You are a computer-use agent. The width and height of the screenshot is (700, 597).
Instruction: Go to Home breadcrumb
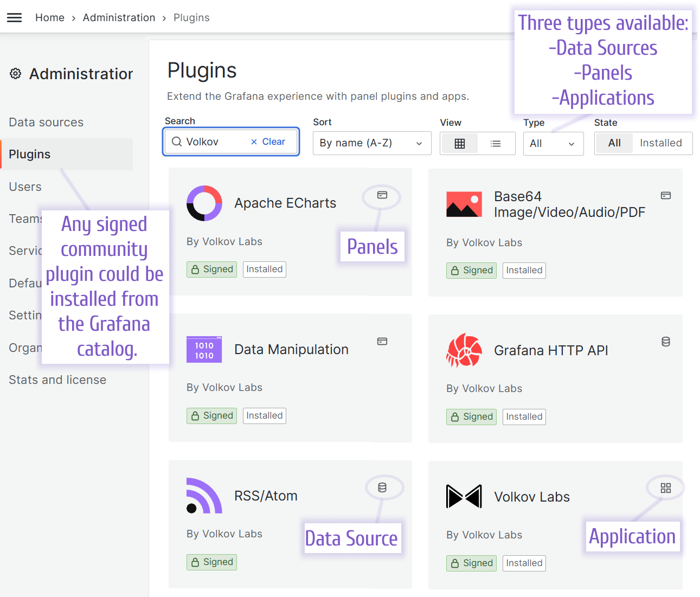tap(50, 18)
